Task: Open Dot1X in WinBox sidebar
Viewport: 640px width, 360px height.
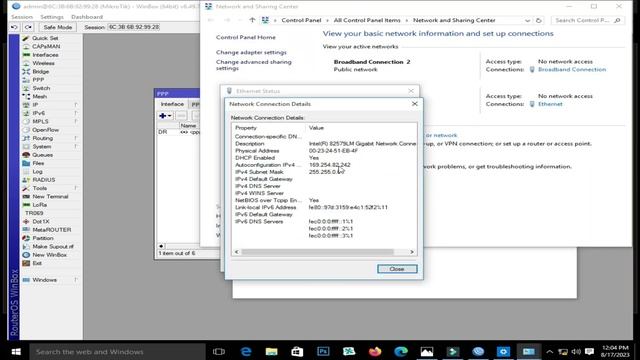Action: (x=41, y=222)
